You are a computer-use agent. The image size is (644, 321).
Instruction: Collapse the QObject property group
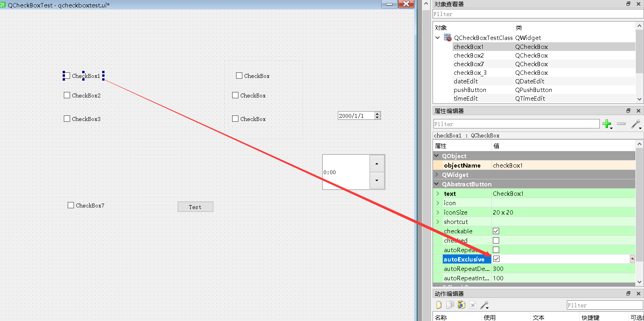coord(437,156)
